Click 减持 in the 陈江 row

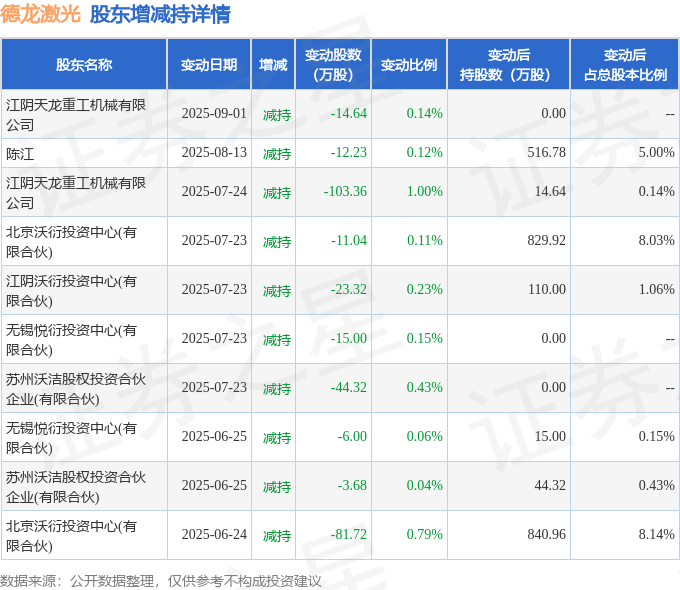[277, 154]
